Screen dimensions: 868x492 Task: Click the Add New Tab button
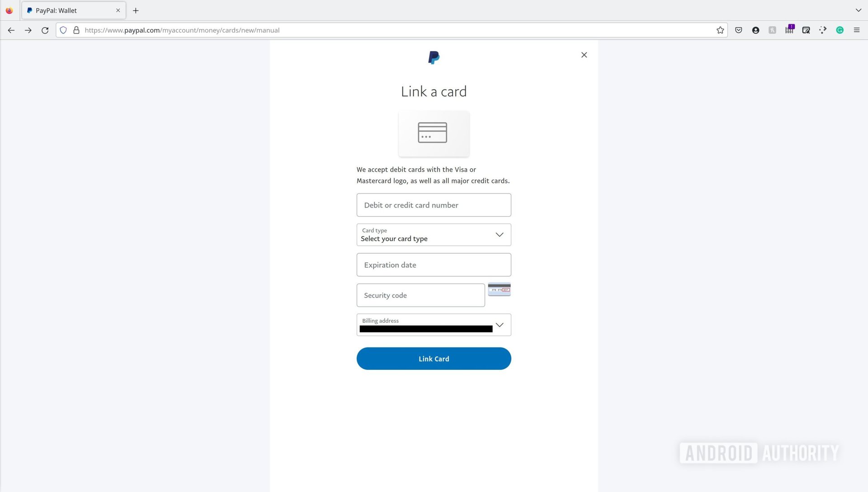134,10
